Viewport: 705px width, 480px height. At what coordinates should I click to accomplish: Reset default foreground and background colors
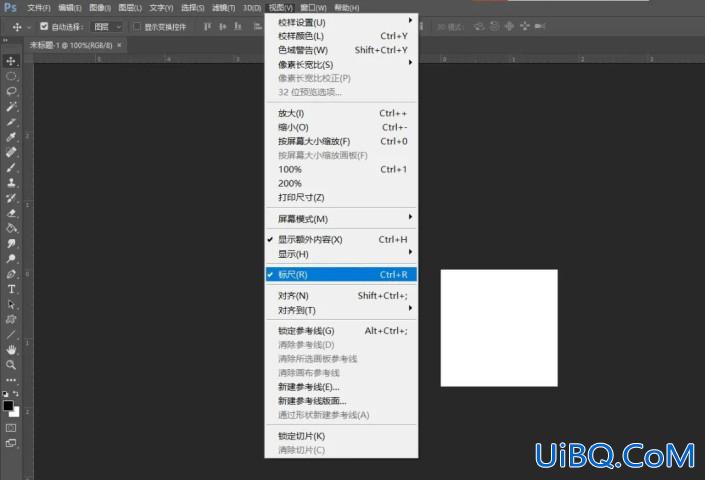click(5, 394)
